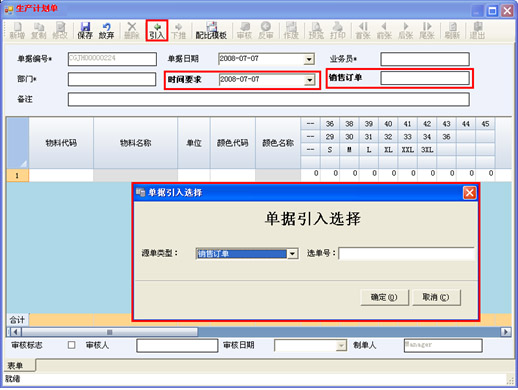The image size is (518, 390).
Task: Go to first record with 首张
Action: 363,31
